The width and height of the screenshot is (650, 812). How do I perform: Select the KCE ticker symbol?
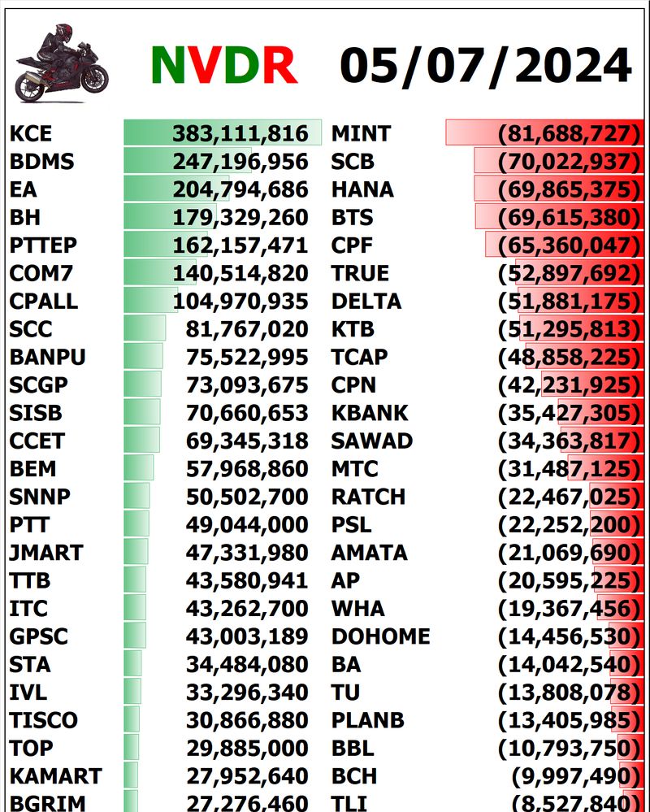pos(31,133)
